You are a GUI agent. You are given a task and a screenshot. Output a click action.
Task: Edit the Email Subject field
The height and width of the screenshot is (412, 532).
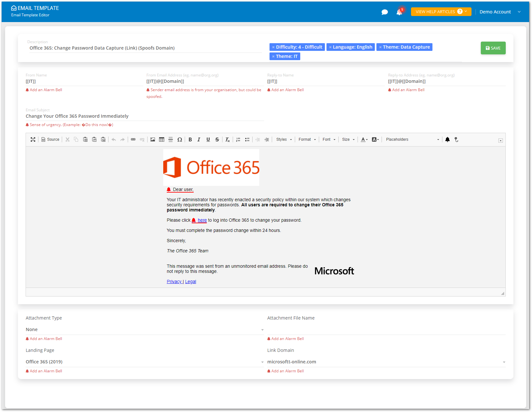(x=145, y=116)
